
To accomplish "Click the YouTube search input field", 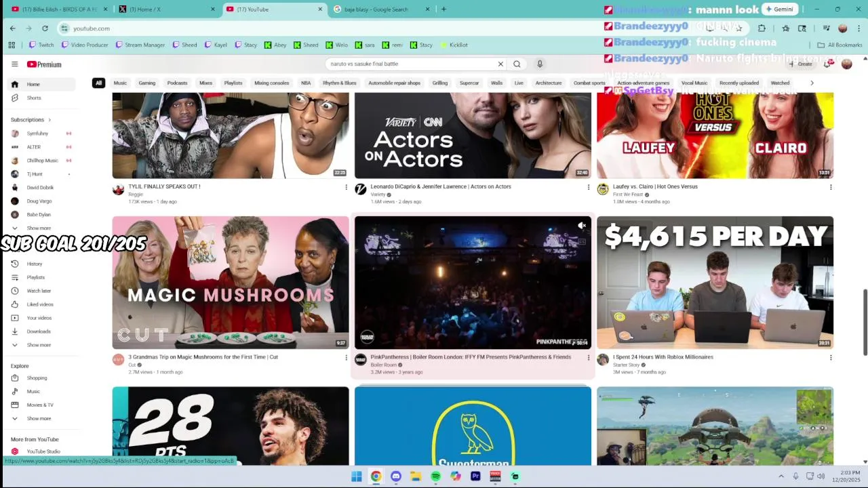I will point(412,64).
